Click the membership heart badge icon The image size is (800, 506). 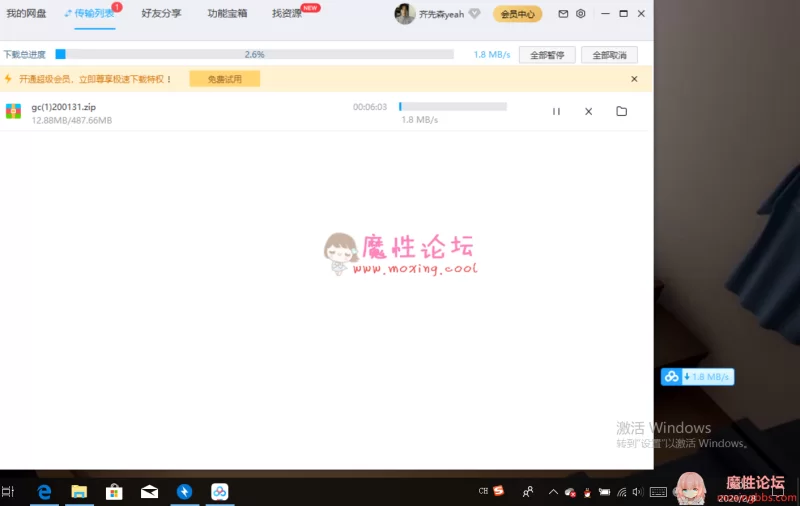point(474,14)
